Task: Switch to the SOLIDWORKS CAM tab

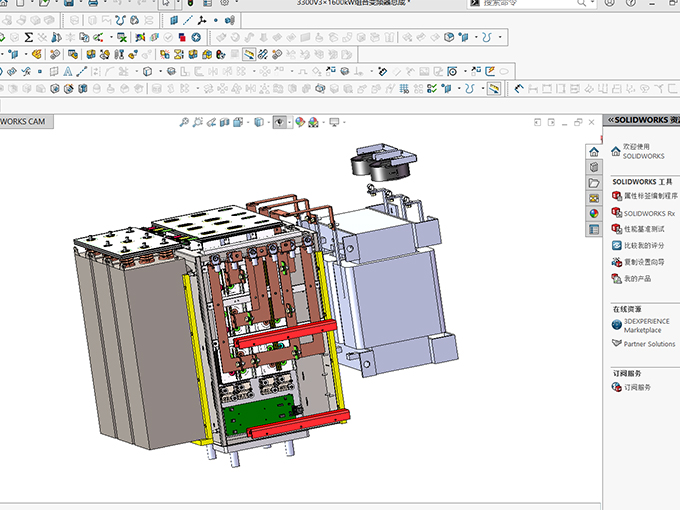Action: pos(24,122)
